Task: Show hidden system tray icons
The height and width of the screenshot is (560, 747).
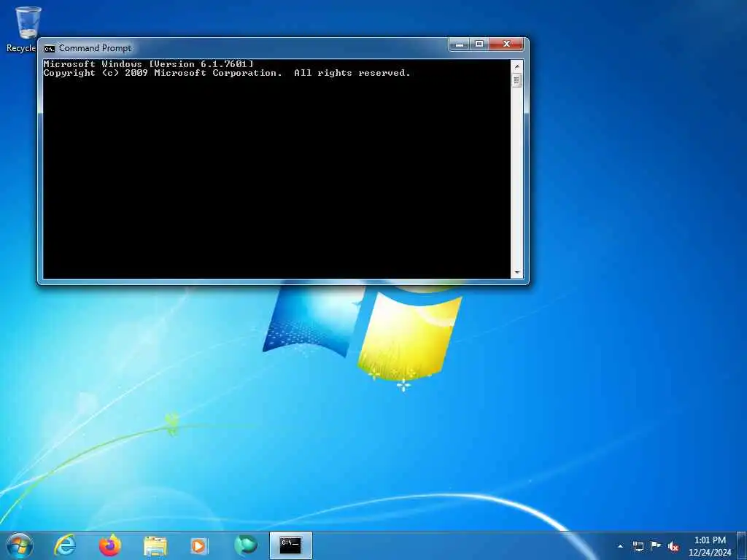Action: (x=620, y=546)
